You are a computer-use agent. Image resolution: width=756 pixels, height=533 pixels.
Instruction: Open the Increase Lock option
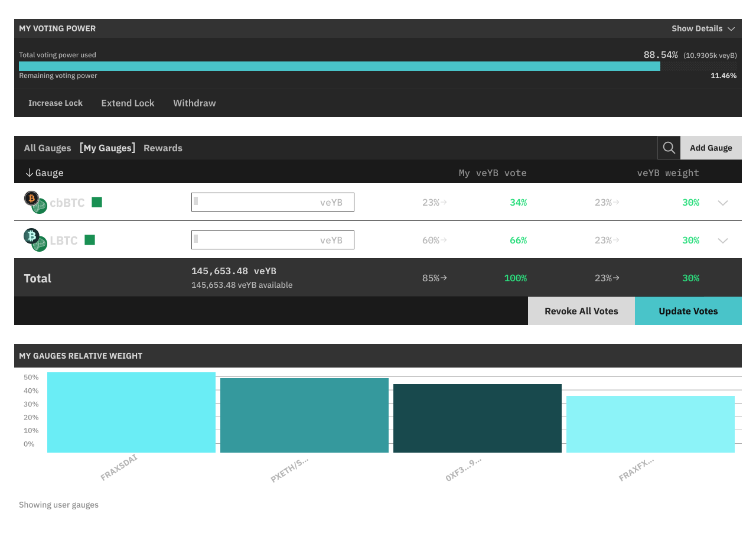coord(56,103)
